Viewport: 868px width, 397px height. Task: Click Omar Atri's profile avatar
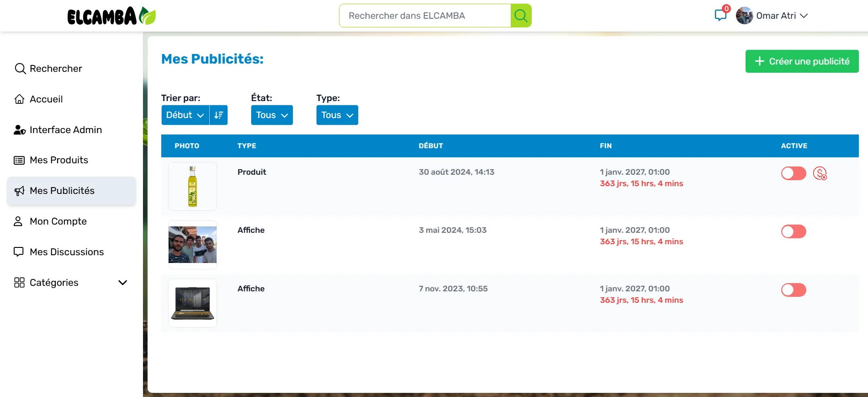pos(744,16)
